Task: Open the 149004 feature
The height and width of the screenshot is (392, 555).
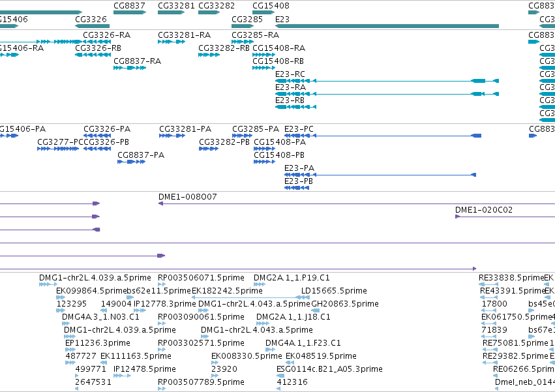Action: [104, 310]
